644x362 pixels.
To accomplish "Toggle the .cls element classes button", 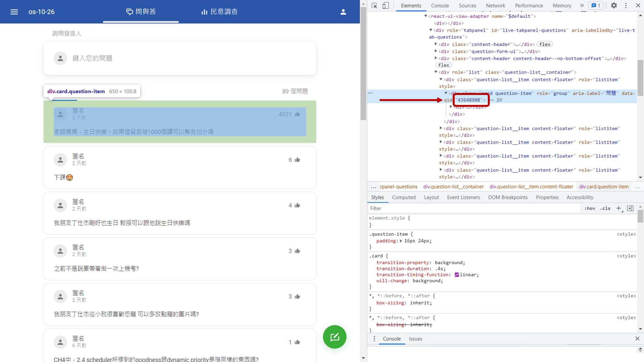I will pyautogui.click(x=605, y=208).
